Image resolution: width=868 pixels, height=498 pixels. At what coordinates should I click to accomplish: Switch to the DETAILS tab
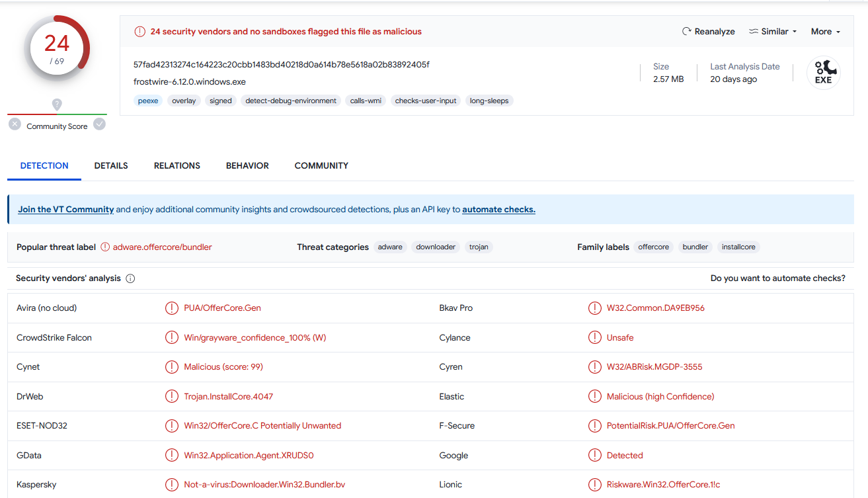tap(111, 165)
